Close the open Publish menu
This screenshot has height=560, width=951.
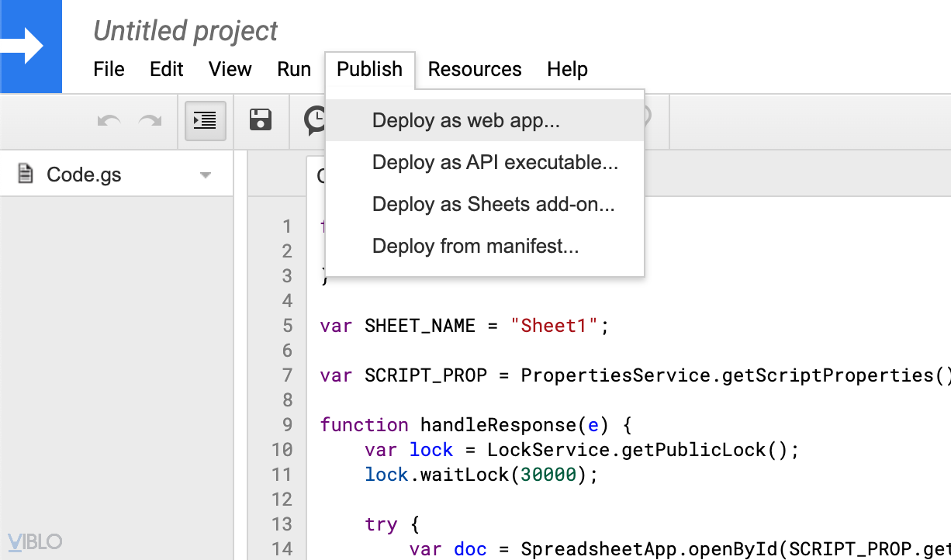tap(370, 69)
